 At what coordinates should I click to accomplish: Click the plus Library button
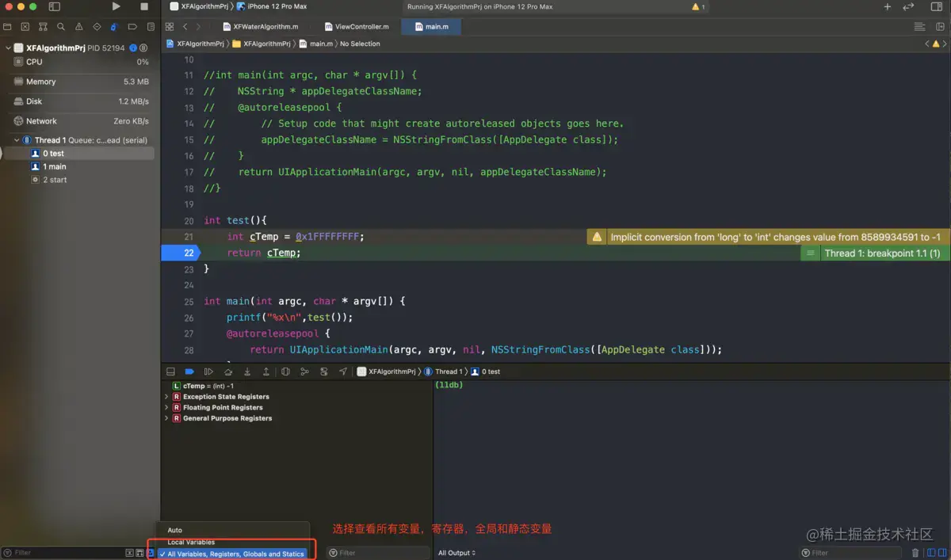(887, 6)
